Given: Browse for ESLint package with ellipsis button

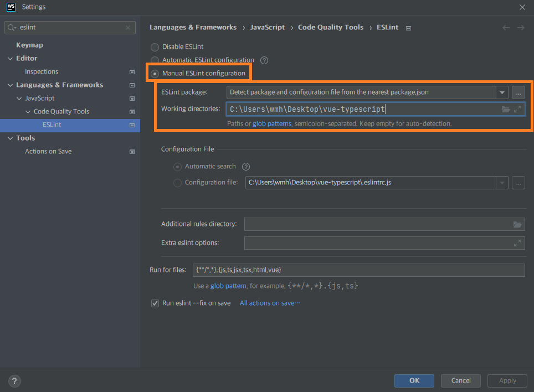Looking at the screenshot, I should click(x=518, y=92).
